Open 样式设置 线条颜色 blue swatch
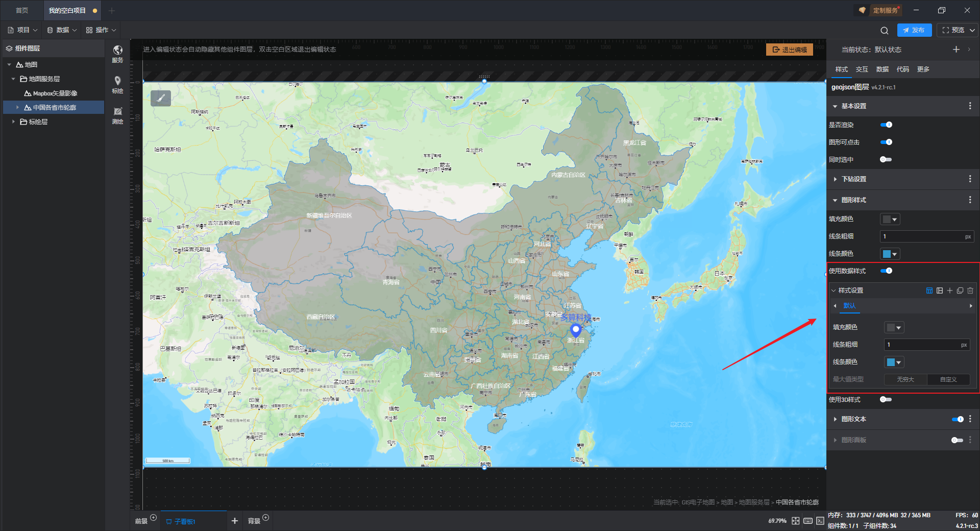Image resolution: width=980 pixels, height=531 pixels. point(894,362)
